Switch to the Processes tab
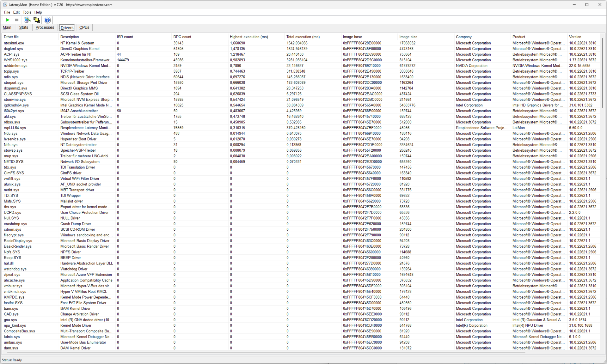This screenshot has height=364, width=607. [45, 27]
